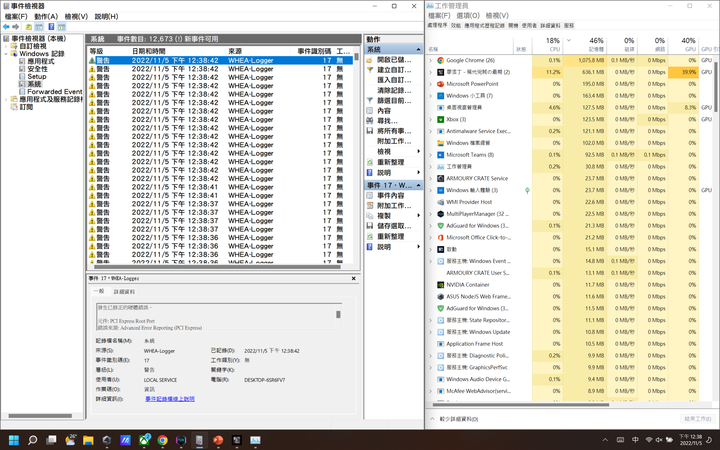Collapse the 事件 17 section in actions pane
This screenshot has width=720, height=450.
point(418,185)
